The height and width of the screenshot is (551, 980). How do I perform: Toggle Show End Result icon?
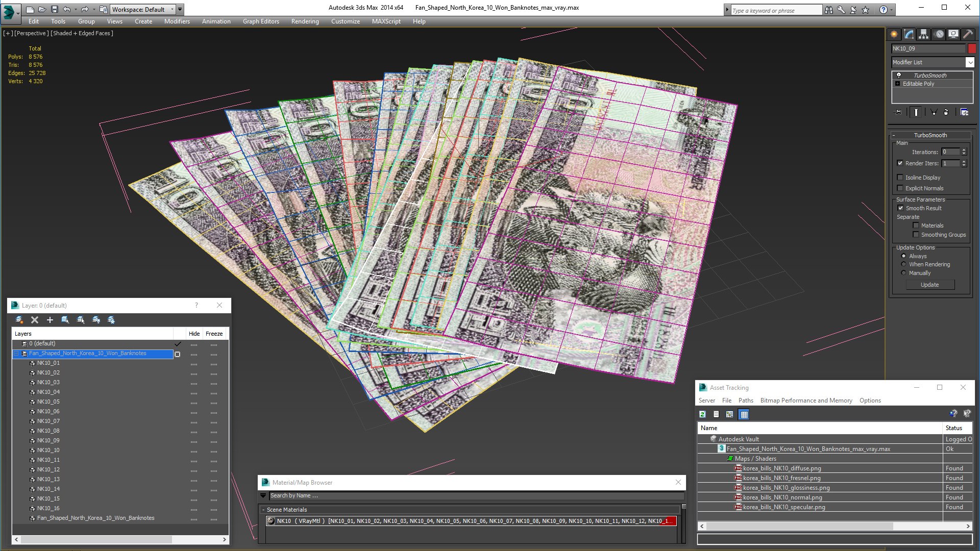click(916, 112)
